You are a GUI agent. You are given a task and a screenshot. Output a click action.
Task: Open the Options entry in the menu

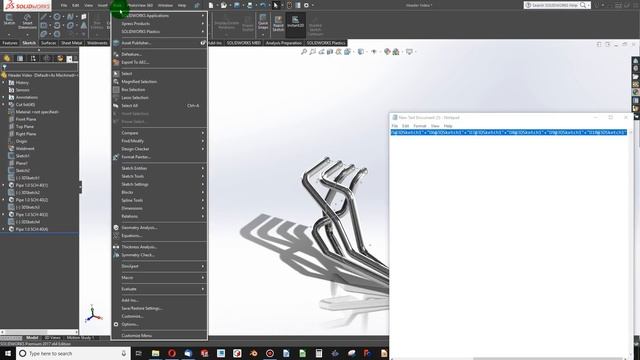(159, 324)
